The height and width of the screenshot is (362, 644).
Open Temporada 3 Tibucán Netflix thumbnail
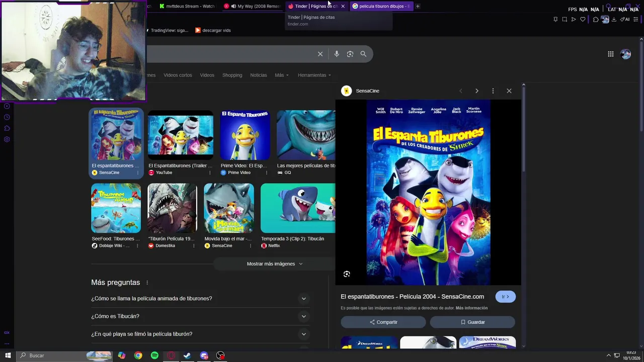[298, 208]
